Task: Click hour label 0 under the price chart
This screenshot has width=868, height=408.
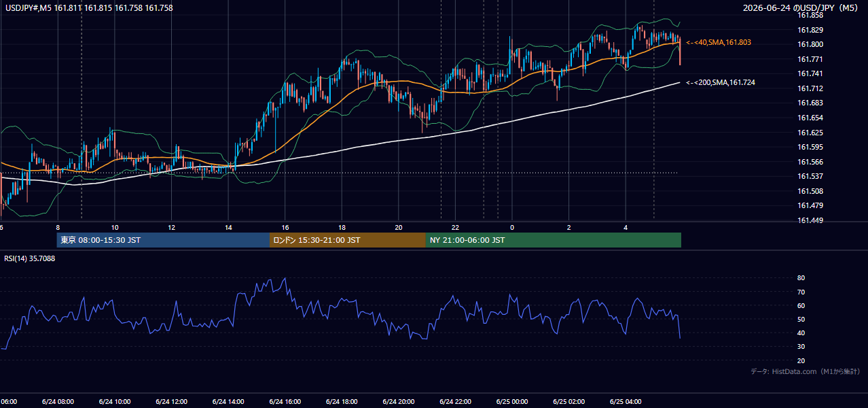Action: pos(512,227)
